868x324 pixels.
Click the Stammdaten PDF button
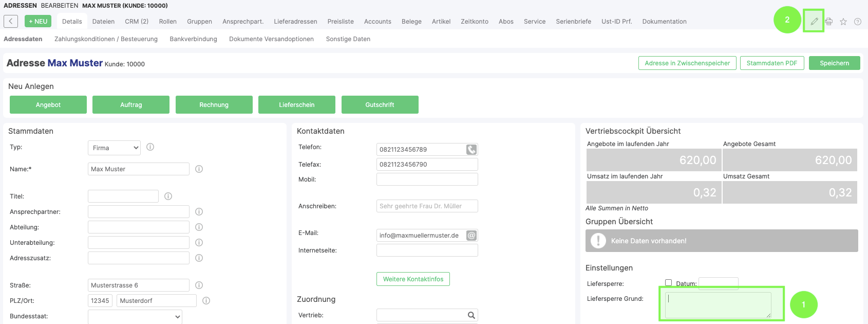coord(771,63)
